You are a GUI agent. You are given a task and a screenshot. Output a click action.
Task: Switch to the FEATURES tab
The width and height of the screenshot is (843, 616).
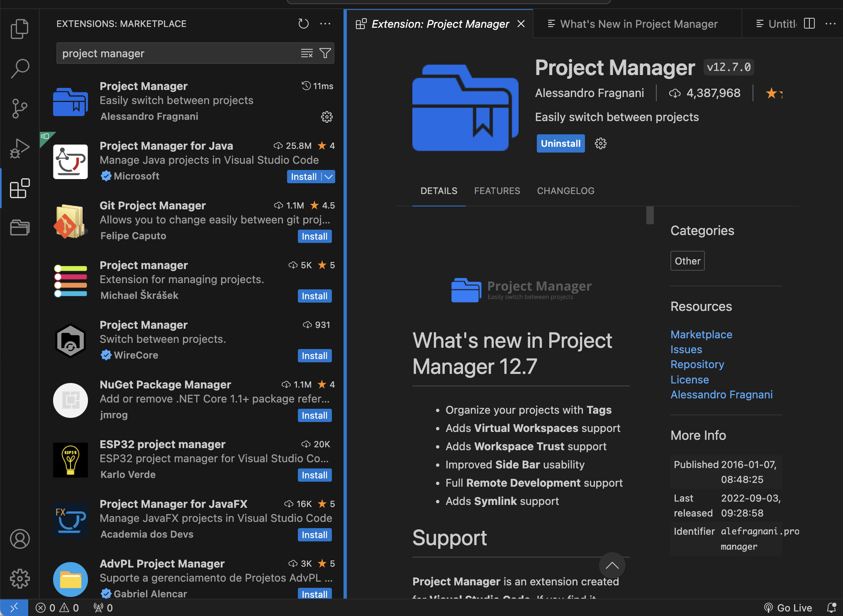tap(497, 191)
